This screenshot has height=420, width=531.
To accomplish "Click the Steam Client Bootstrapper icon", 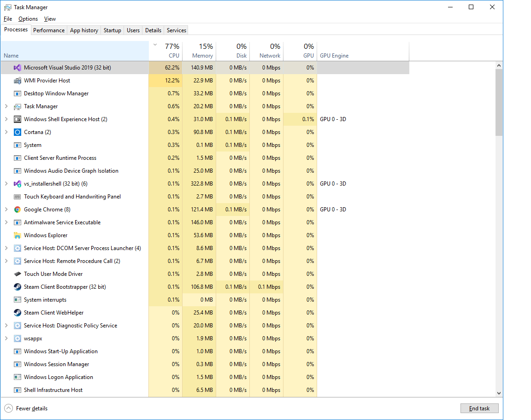I will coord(17,287).
